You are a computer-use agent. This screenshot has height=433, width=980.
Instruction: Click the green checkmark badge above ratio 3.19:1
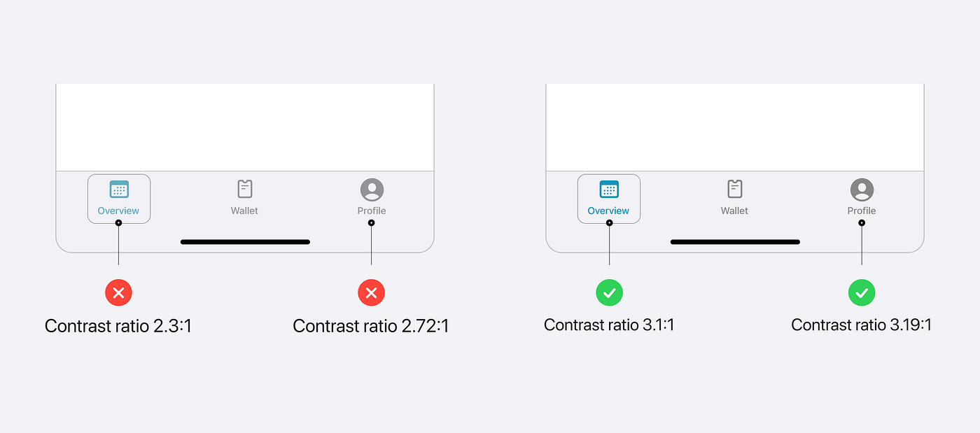click(x=862, y=292)
